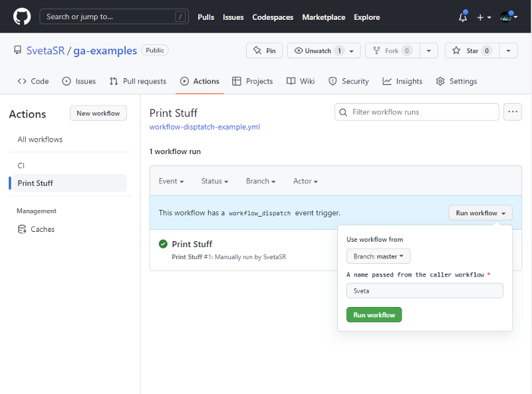
Task: Focus the Filter workflow runs field
Action: [417, 112]
